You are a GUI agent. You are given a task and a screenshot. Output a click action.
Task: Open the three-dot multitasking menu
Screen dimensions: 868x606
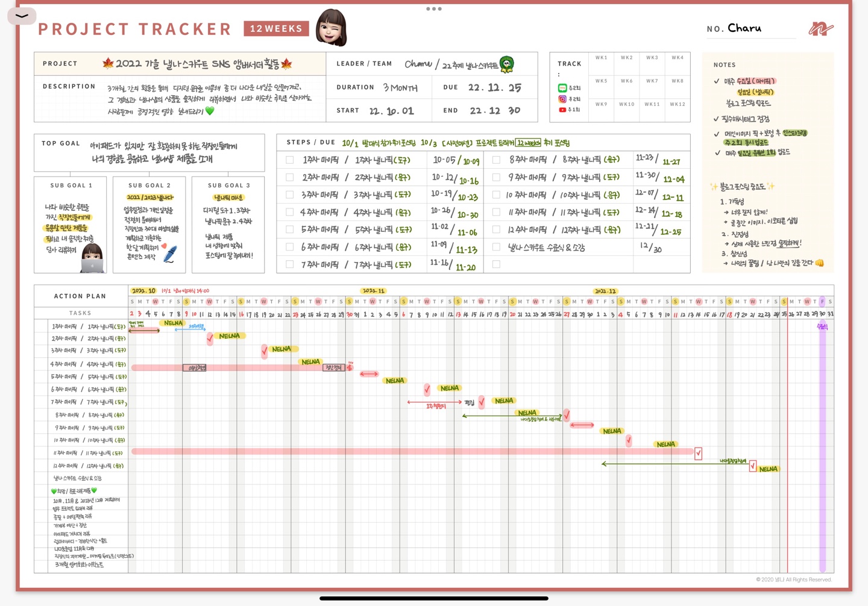(434, 9)
